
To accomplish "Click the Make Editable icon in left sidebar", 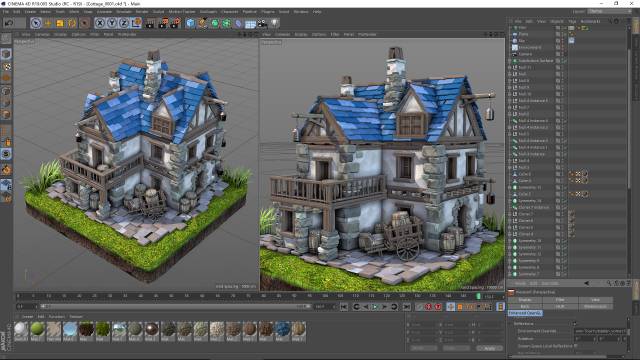I will (x=6, y=39).
